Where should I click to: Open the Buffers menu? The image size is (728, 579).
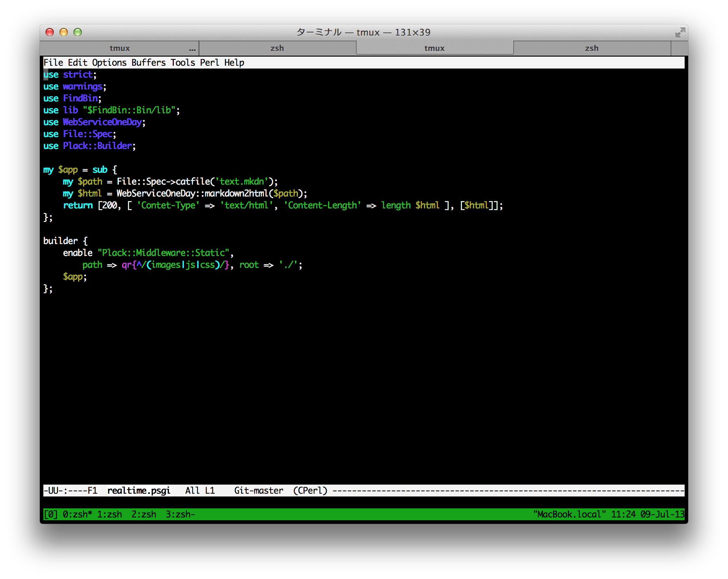click(149, 63)
